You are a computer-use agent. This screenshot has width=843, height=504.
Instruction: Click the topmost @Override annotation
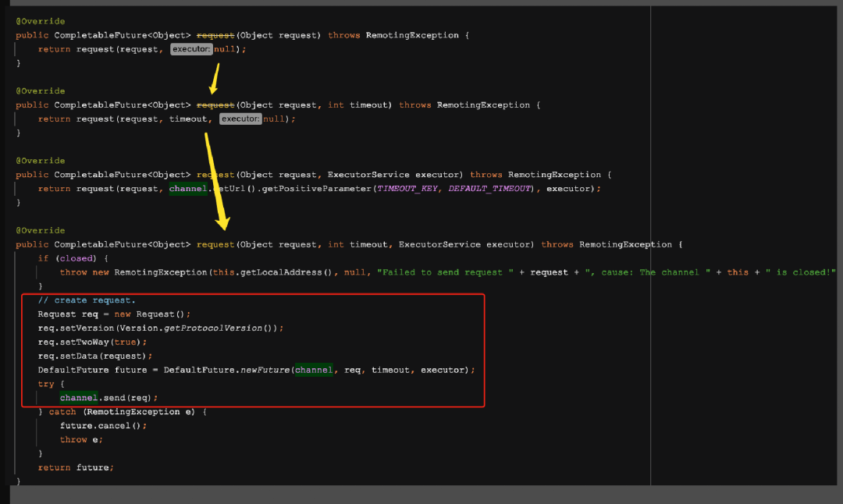41,21
